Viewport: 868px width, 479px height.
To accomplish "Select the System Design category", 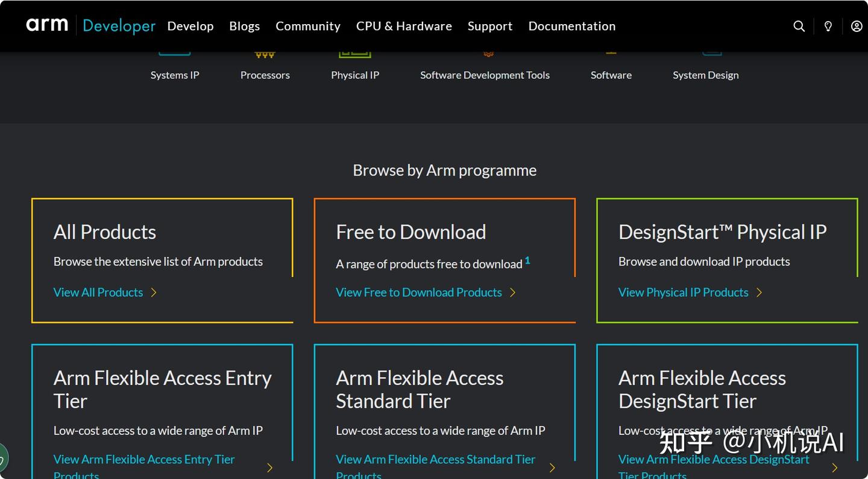I will point(706,75).
